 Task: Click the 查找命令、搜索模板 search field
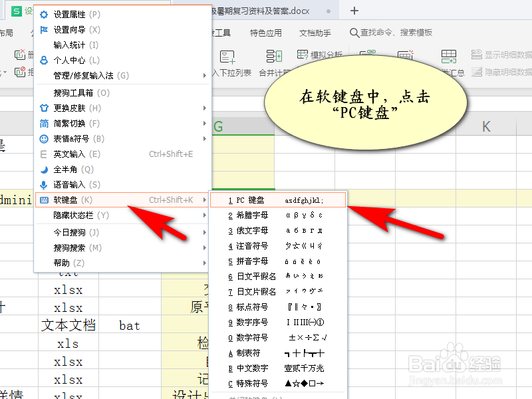pos(391,33)
